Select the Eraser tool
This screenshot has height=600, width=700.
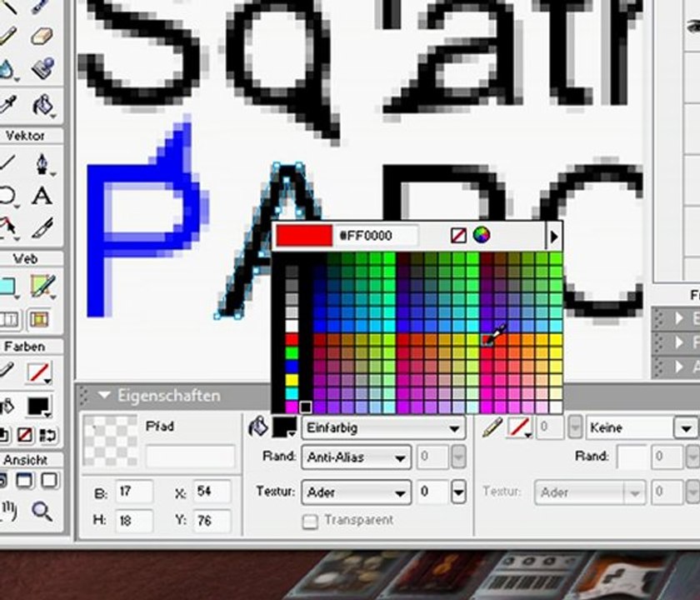[x=42, y=37]
